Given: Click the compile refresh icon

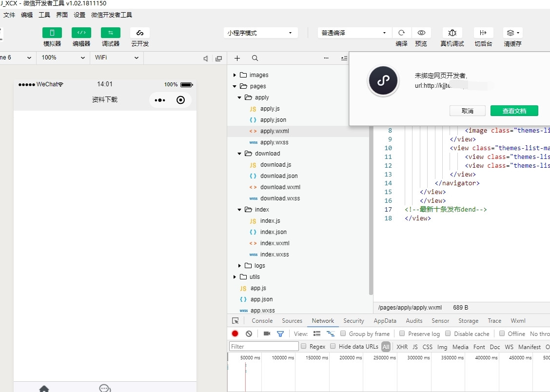Looking at the screenshot, I should point(402,33).
